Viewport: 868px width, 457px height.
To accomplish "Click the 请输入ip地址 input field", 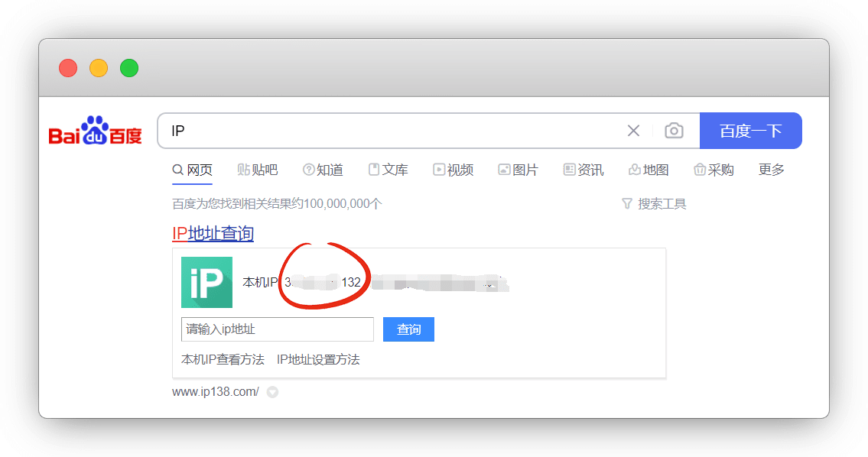I will [277, 329].
